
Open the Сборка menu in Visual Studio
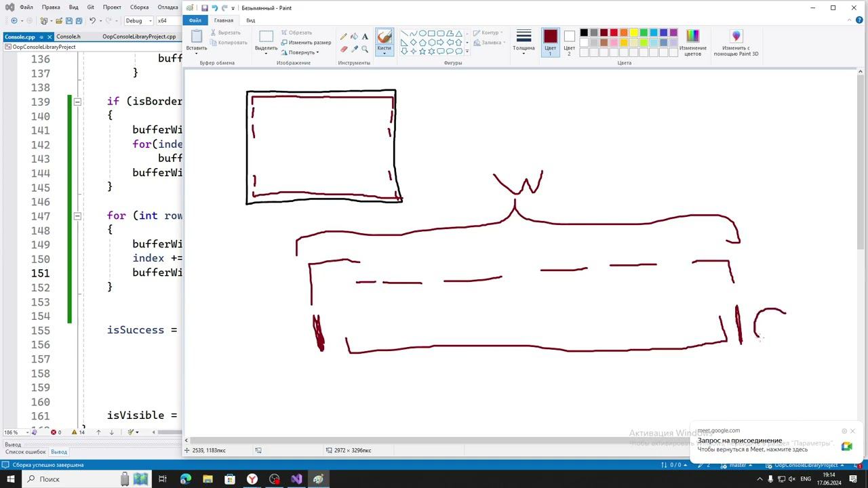click(139, 7)
